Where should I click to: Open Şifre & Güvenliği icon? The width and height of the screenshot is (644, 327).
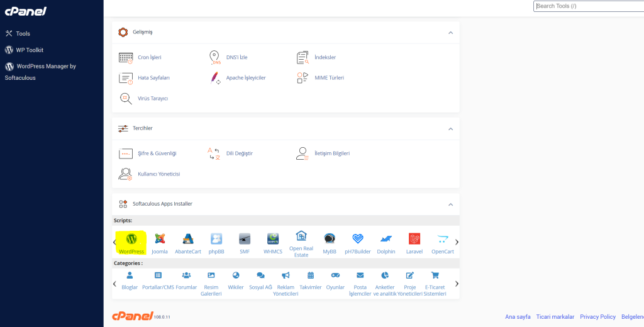(126, 153)
